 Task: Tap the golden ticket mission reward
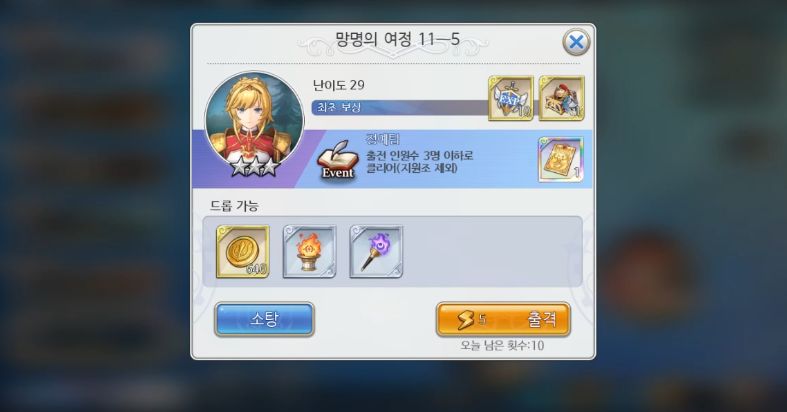[x=561, y=160]
